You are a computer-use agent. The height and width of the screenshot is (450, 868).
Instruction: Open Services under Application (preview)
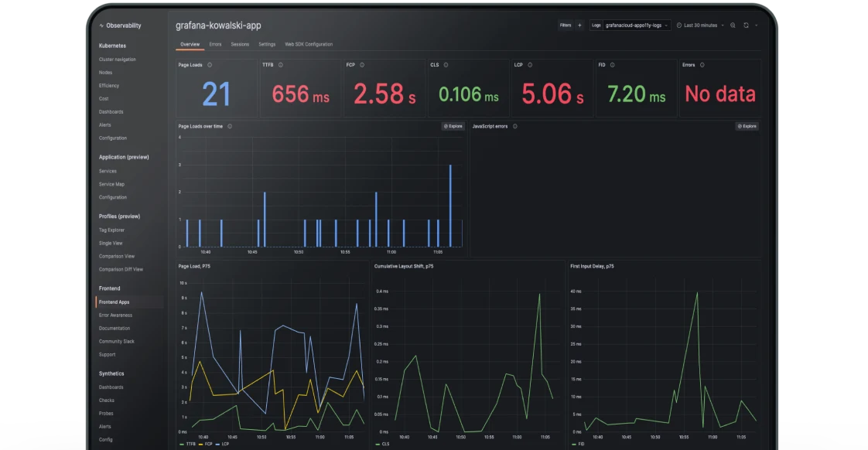108,171
